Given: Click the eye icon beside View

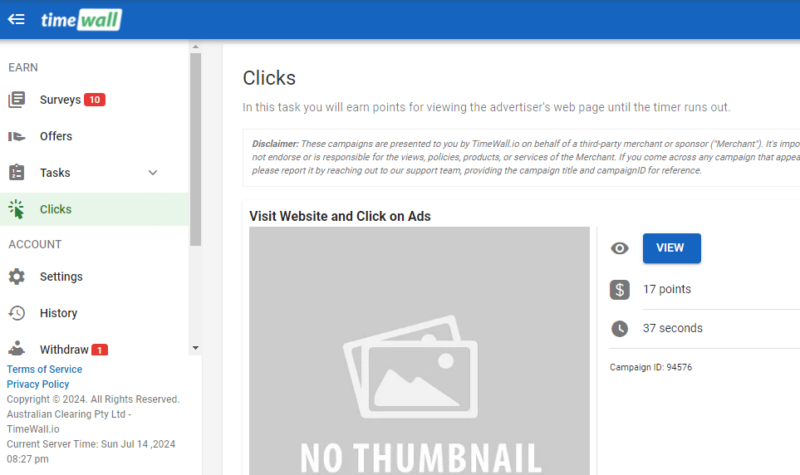Looking at the screenshot, I should tap(620, 248).
